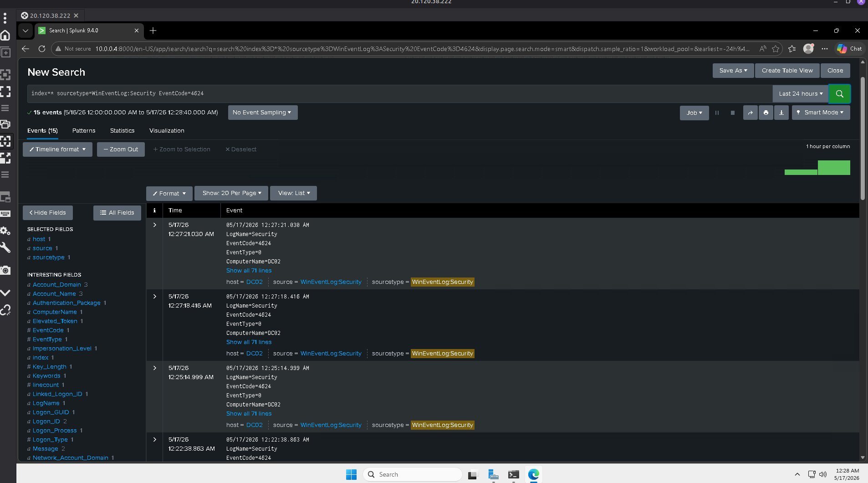Image resolution: width=868 pixels, height=483 pixels.
Task: Click Create Table View button
Action: point(787,71)
